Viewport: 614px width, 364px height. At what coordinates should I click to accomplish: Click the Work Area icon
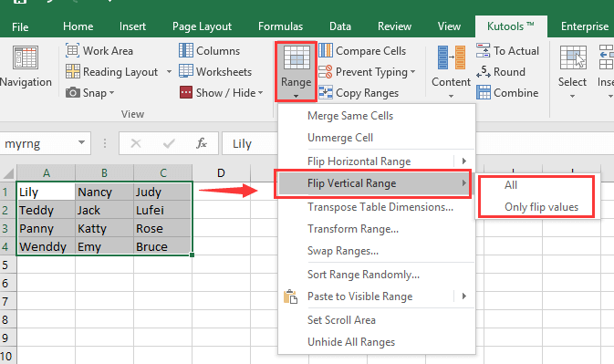pyautogui.click(x=72, y=50)
